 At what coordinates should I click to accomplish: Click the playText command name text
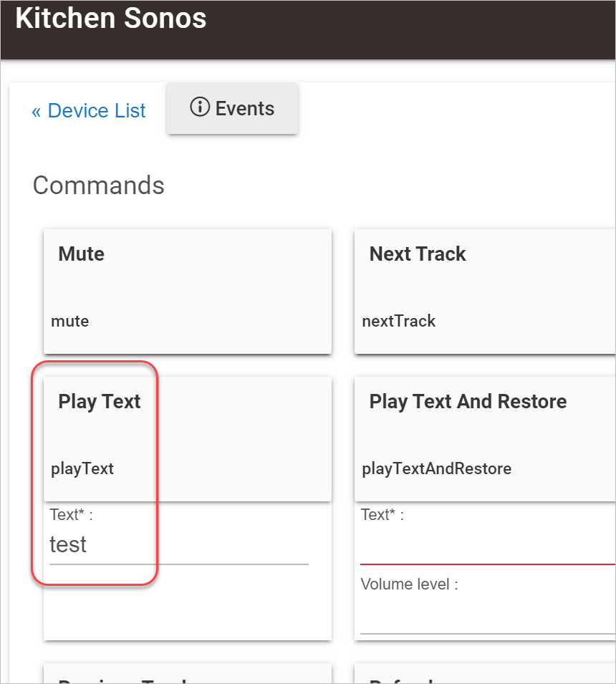(82, 469)
